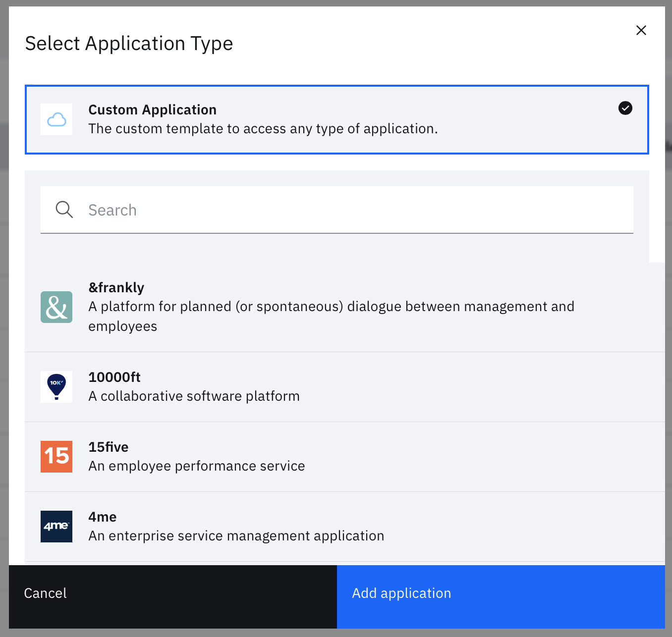Screen dimensions: 672x637
Task: Click the custom template description text
Action: 263,129
